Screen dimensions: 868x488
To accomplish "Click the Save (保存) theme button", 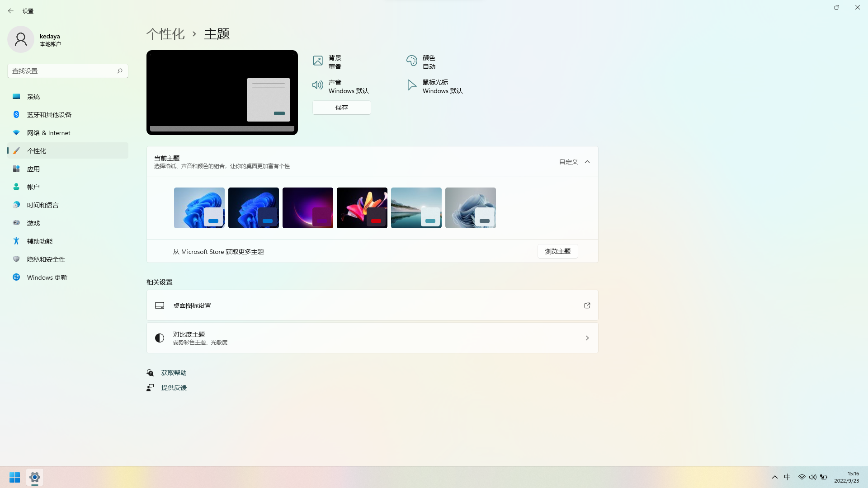I will pyautogui.click(x=341, y=108).
